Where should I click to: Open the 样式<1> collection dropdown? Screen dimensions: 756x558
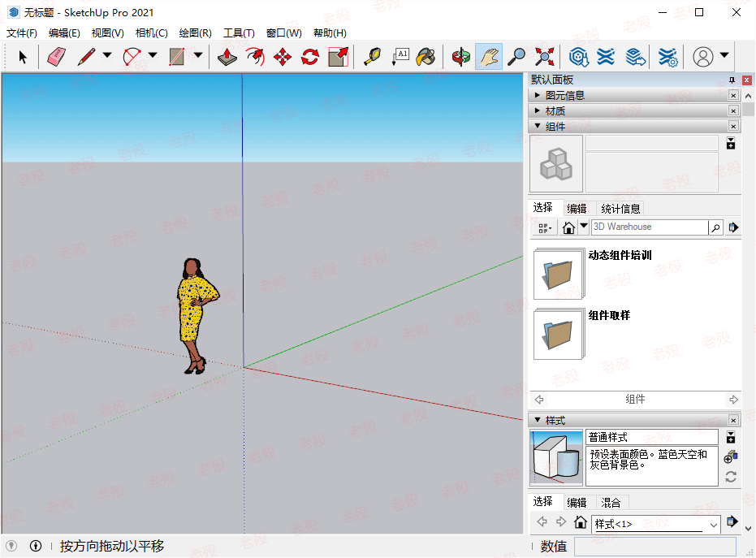click(x=714, y=525)
